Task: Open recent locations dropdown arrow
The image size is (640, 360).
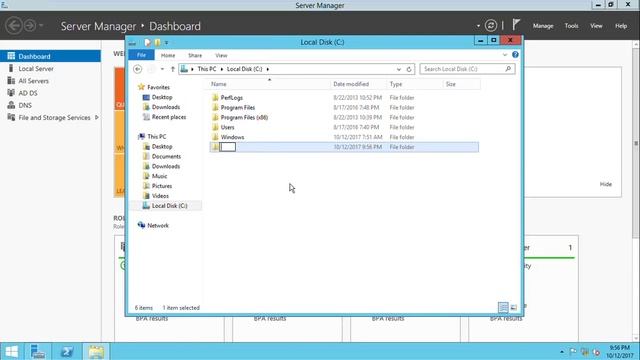Action: coord(162,69)
